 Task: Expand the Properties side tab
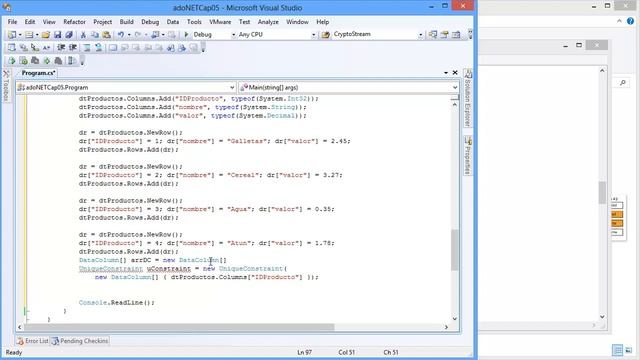(468, 156)
